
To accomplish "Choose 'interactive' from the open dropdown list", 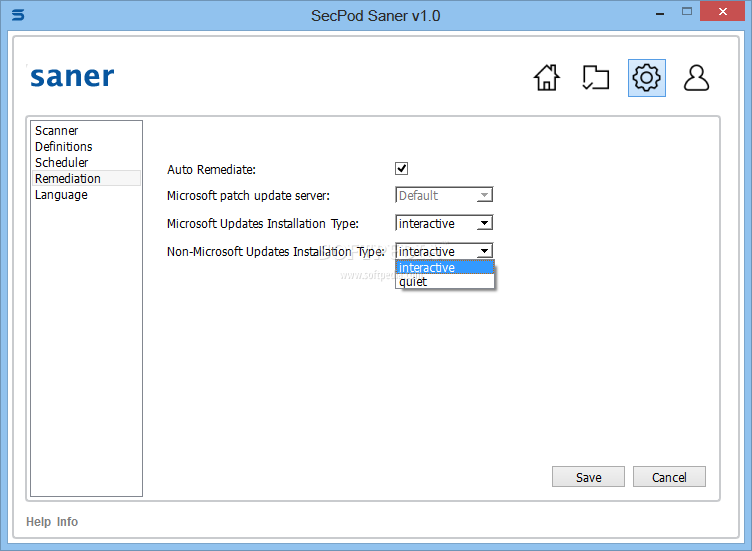I will [x=445, y=267].
